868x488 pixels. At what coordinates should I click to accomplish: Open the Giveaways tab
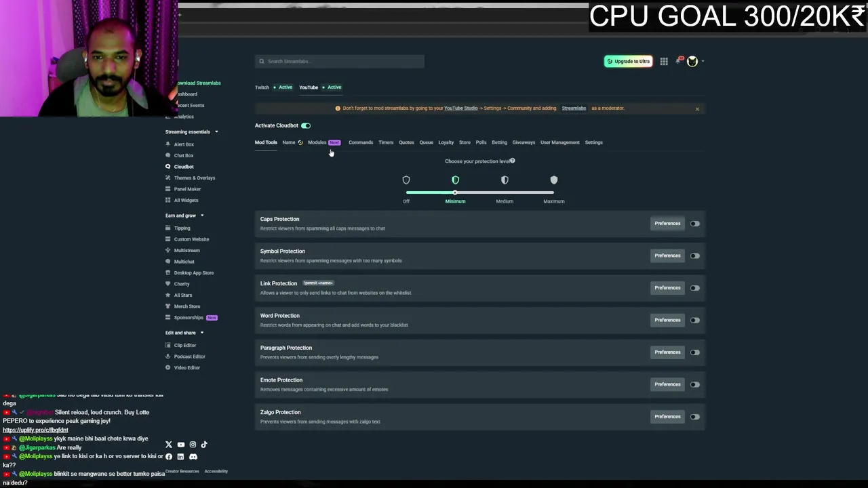tap(524, 142)
